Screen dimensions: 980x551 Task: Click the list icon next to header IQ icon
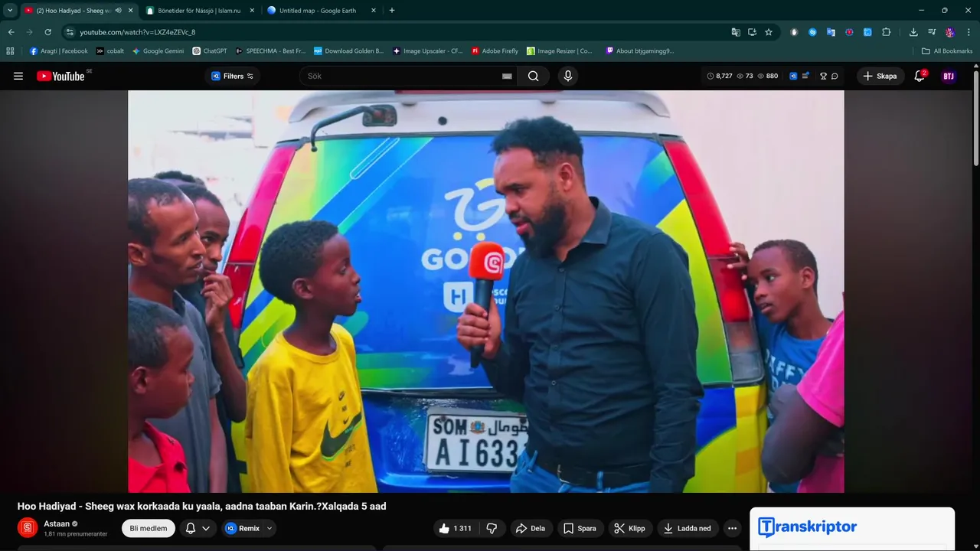tap(805, 76)
